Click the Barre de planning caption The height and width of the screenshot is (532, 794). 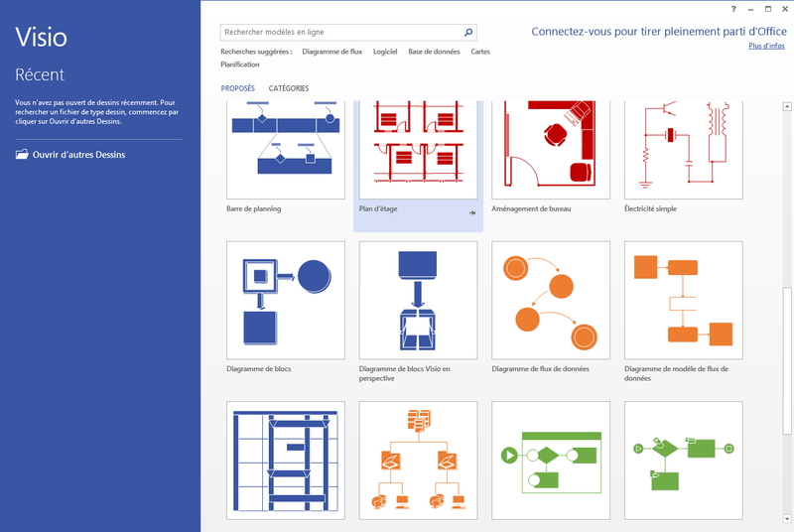point(254,208)
